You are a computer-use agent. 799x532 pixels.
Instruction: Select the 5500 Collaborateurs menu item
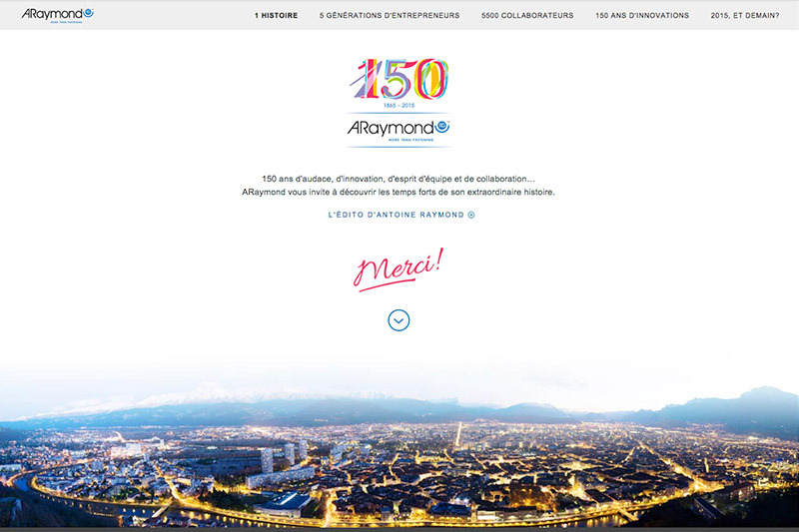tap(527, 16)
